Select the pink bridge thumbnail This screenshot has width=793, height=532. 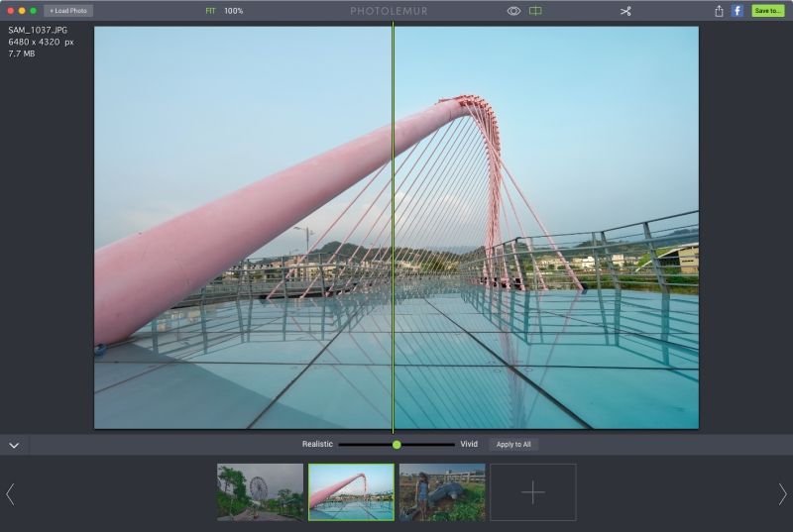coord(351,492)
